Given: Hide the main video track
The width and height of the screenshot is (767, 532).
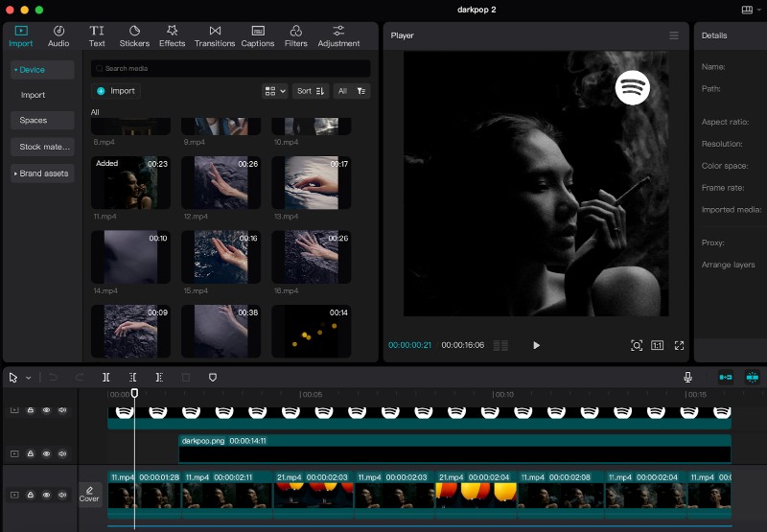Looking at the screenshot, I should pos(46,495).
